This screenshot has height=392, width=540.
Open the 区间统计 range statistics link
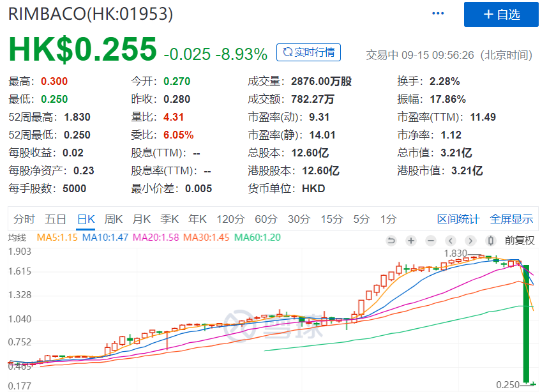(x=458, y=219)
